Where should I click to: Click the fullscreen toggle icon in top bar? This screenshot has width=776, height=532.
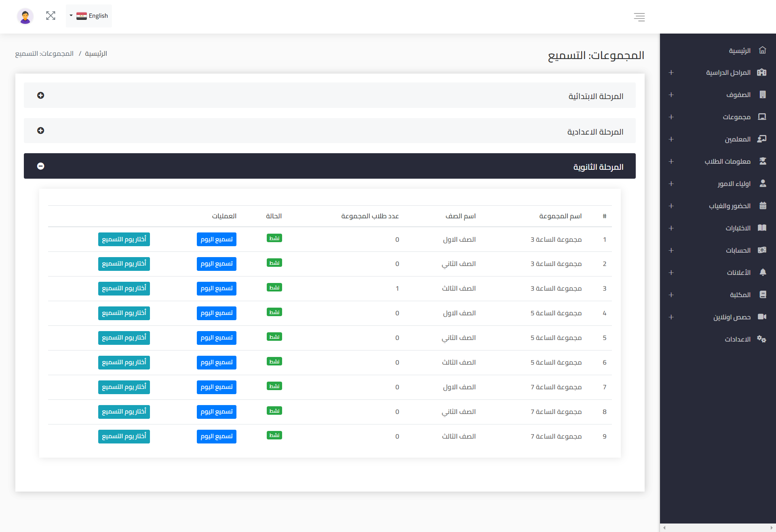click(51, 16)
